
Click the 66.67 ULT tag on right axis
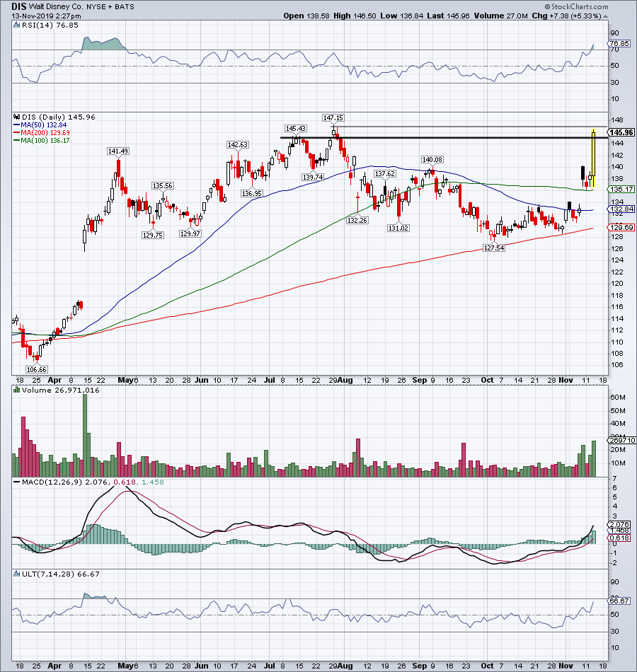(x=619, y=601)
